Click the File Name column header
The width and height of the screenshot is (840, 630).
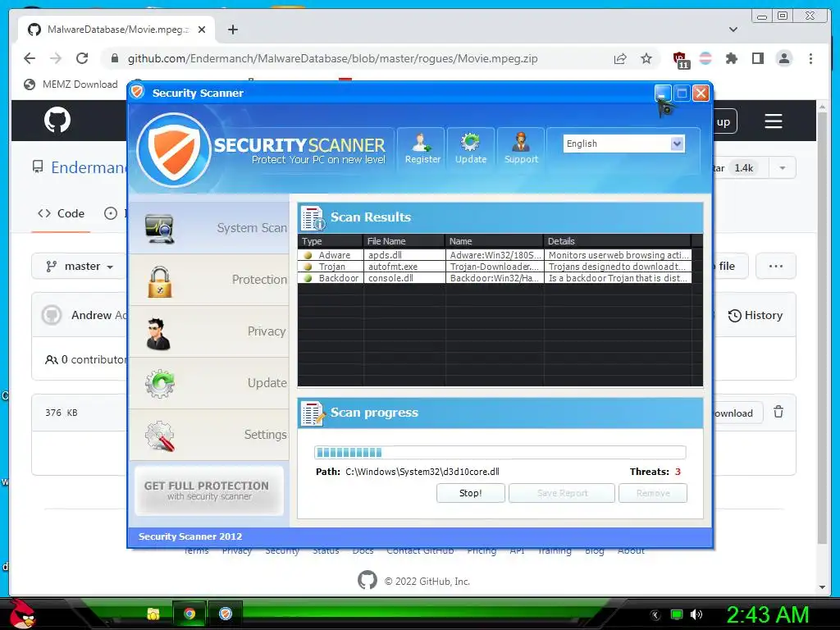(x=404, y=241)
